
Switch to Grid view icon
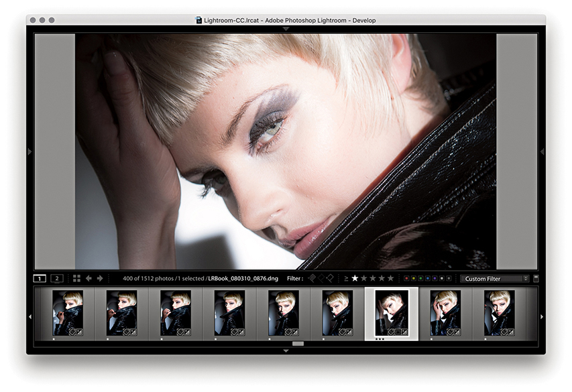pyautogui.click(x=76, y=279)
